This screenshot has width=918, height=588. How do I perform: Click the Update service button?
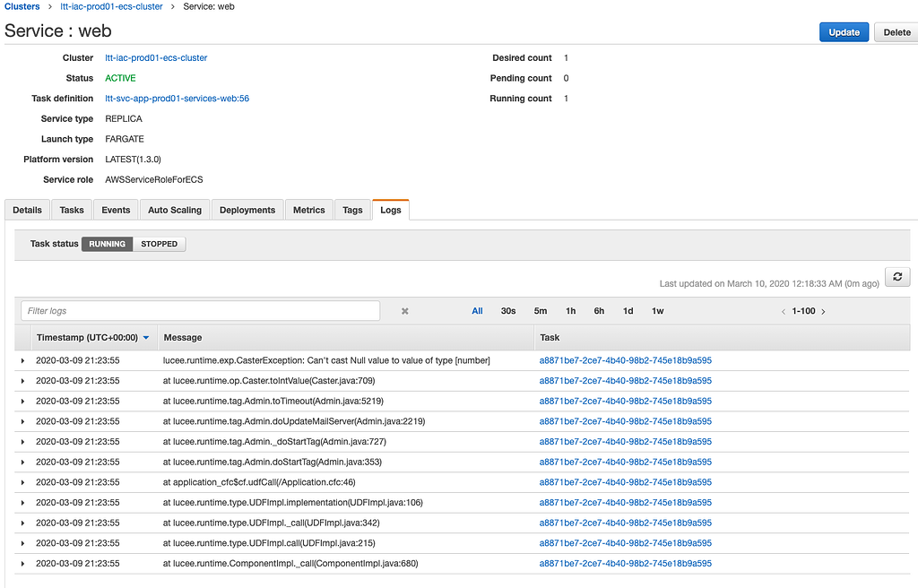point(844,32)
